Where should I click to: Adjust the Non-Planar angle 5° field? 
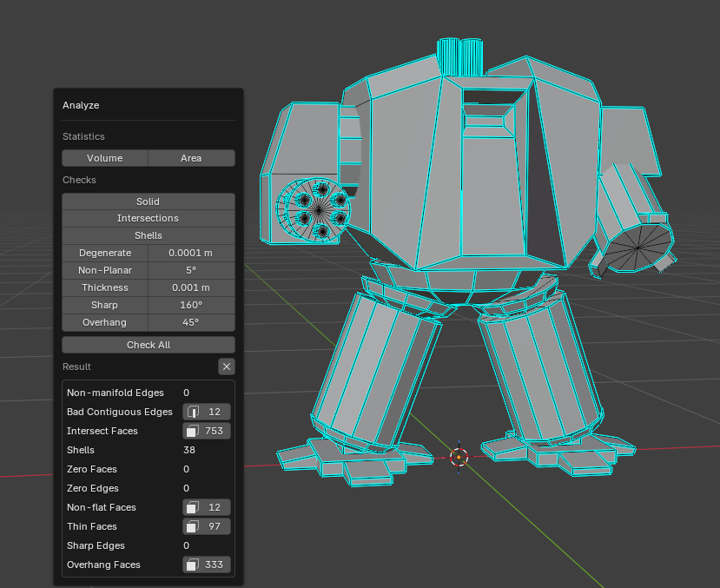coord(191,270)
